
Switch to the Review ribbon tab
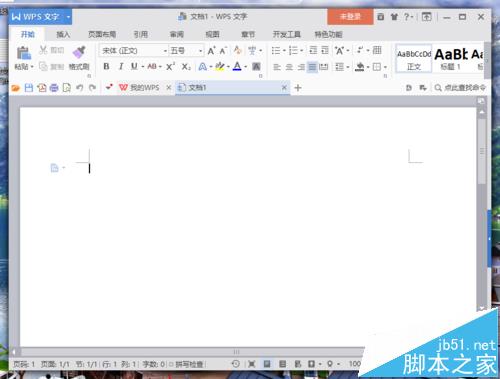click(x=177, y=34)
